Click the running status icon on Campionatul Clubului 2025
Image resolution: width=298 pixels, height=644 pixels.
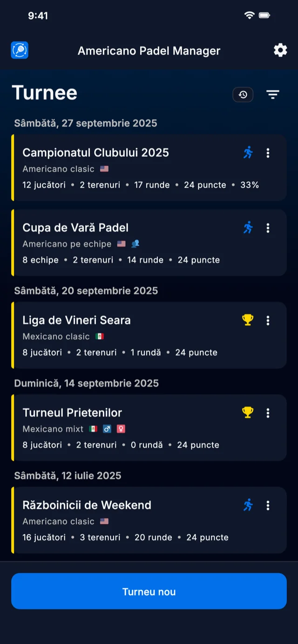[248, 153]
